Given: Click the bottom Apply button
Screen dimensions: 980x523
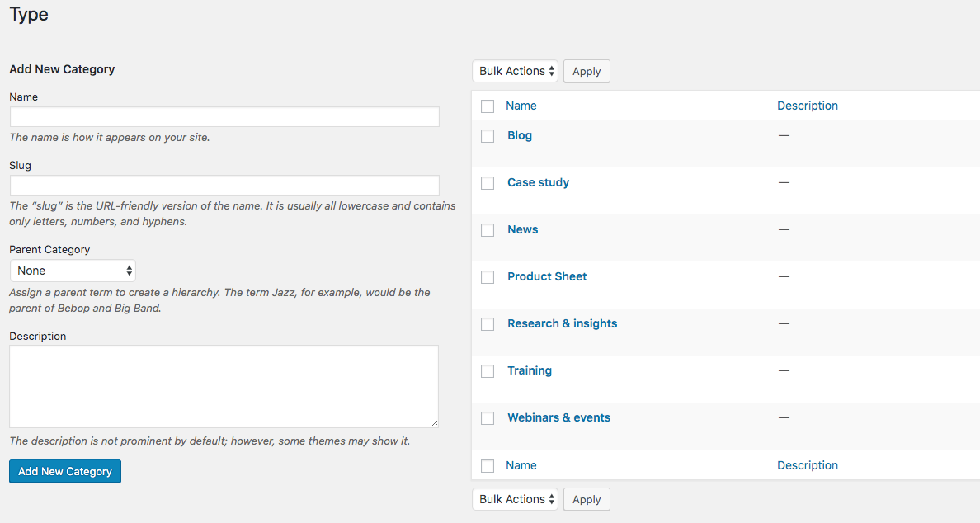Looking at the screenshot, I should [x=587, y=499].
